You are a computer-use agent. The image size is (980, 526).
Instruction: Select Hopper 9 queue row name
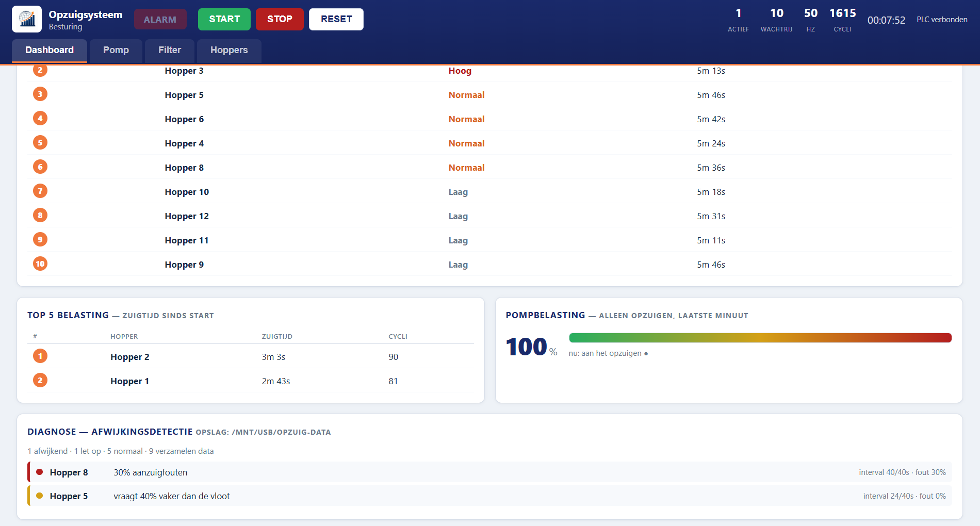coord(184,265)
